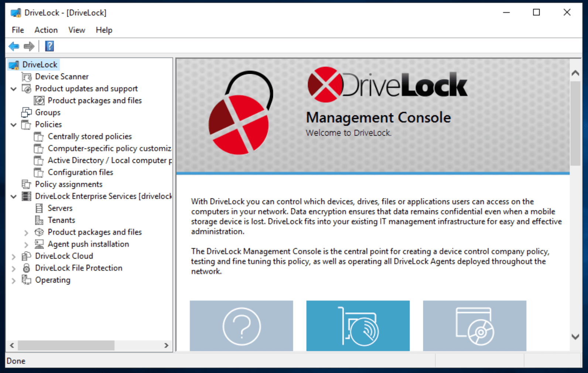The image size is (588, 373).
Task: Click the tree pane horizontal scroll right arrow
Action: pyautogui.click(x=166, y=345)
